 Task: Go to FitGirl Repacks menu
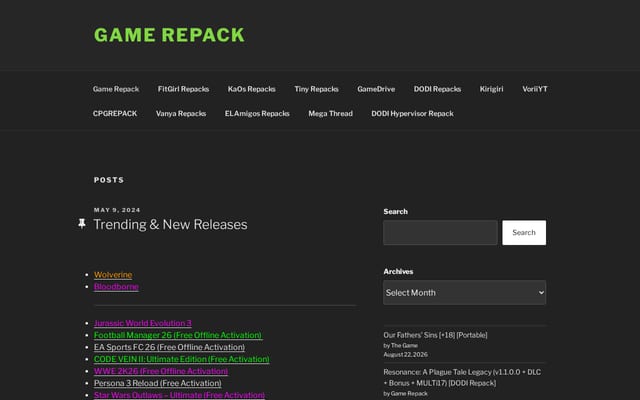click(183, 89)
